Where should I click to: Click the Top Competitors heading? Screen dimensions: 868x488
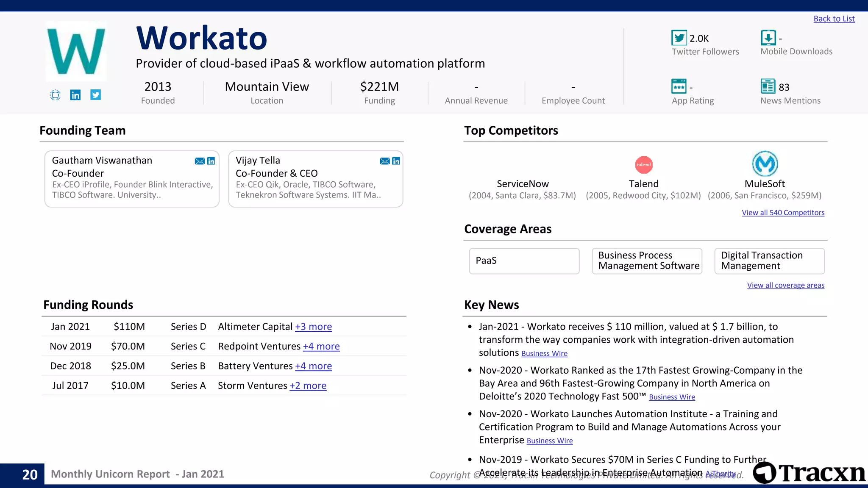(x=511, y=130)
